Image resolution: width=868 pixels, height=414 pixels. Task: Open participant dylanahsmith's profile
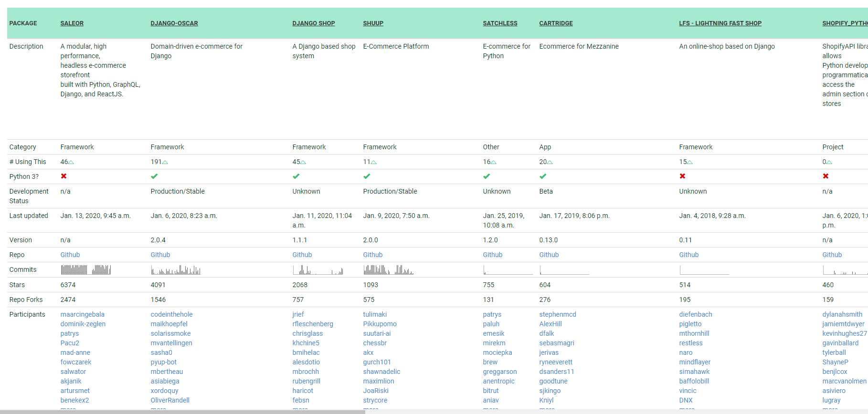pyautogui.click(x=842, y=314)
